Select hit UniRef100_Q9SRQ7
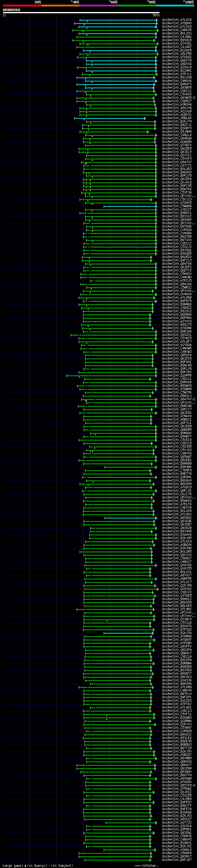The image size is (197, 868). pyautogui.click(x=177, y=856)
